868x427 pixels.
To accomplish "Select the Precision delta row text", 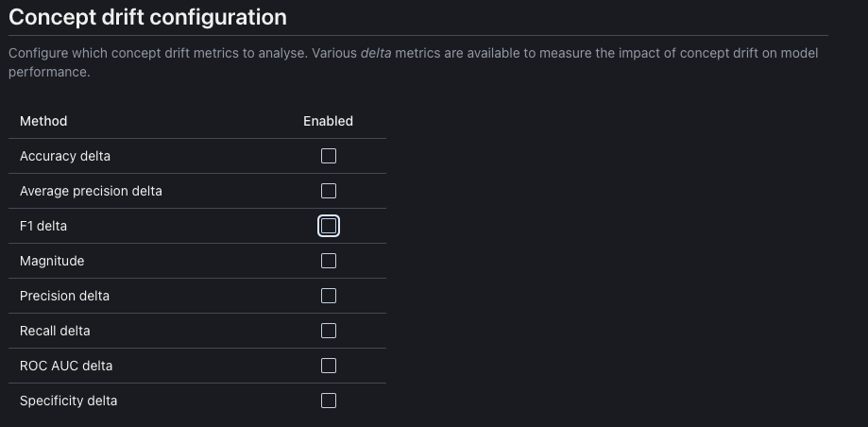I will tap(64, 296).
